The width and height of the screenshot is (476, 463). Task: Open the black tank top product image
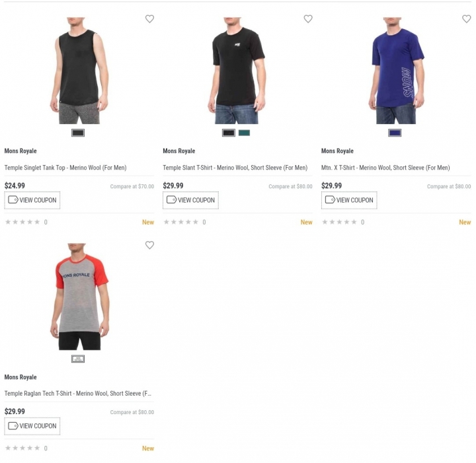point(79,71)
